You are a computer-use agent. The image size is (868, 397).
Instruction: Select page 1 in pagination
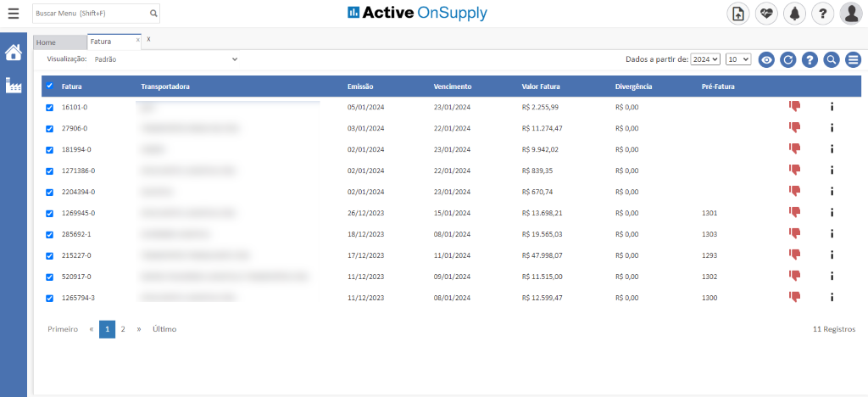point(108,329)
